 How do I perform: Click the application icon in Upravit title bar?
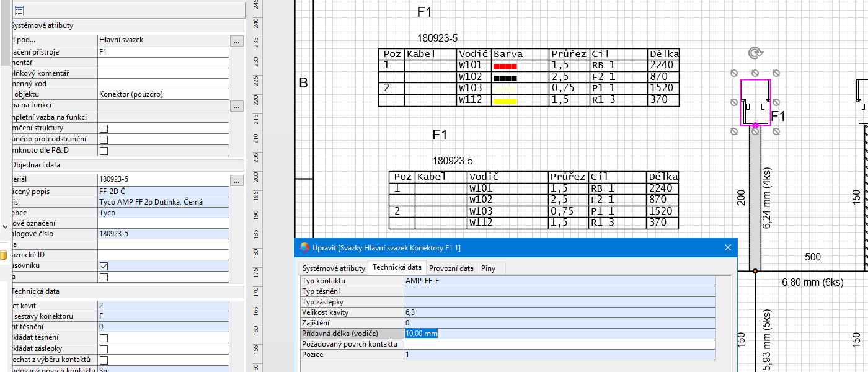pyautogui.click(x=304, y=247)
